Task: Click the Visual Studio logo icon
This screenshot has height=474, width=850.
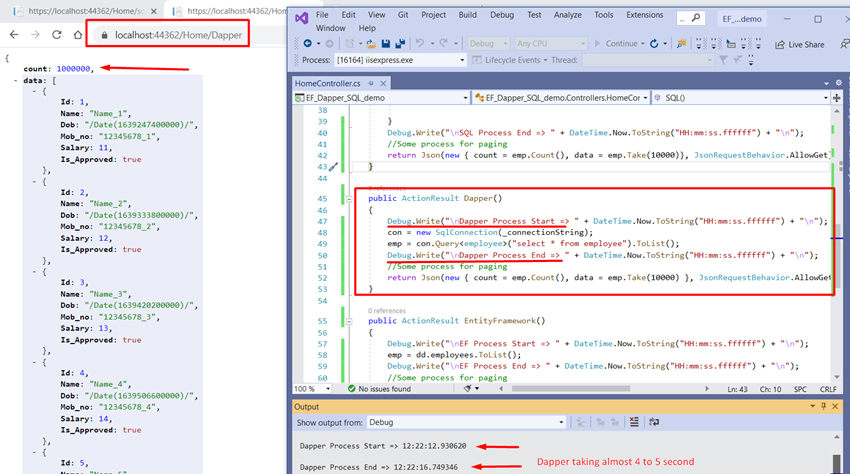Action: pyautogui.click(x=301, y=18)
